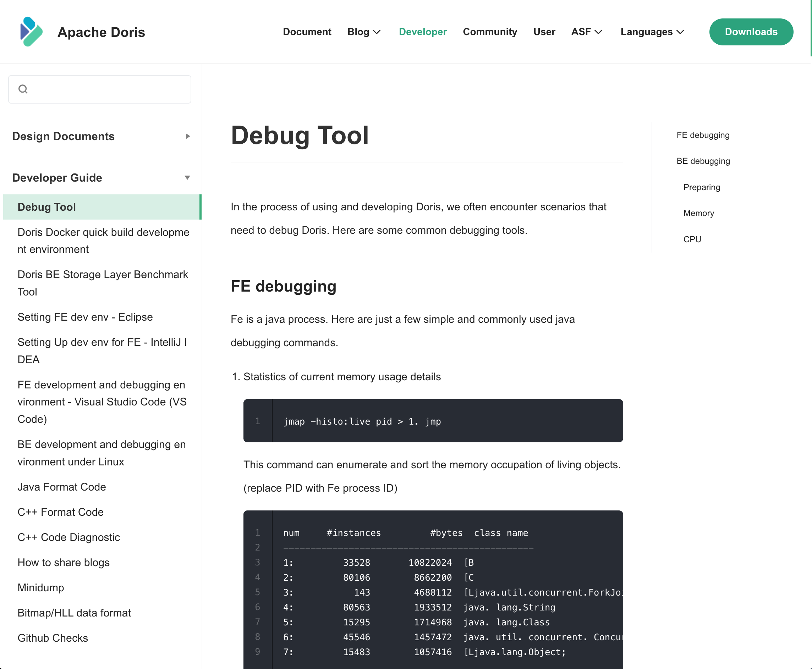Open FE development Visual Studio Code page
Image resolution: width=812 pixels, height=669 pixels.
[x=102, y=402]
